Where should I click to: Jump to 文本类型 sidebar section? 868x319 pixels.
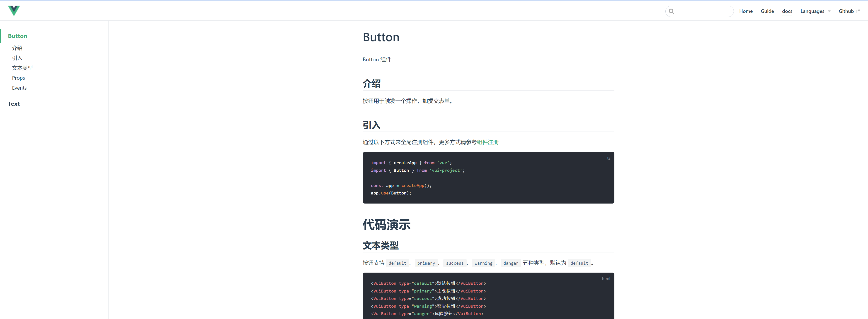pos(22,68)
